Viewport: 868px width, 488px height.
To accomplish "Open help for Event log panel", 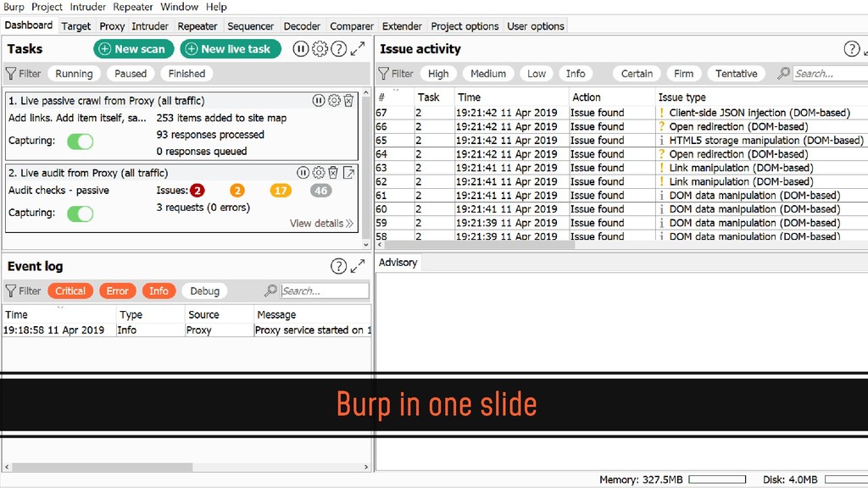I will (x=339, y=266).
